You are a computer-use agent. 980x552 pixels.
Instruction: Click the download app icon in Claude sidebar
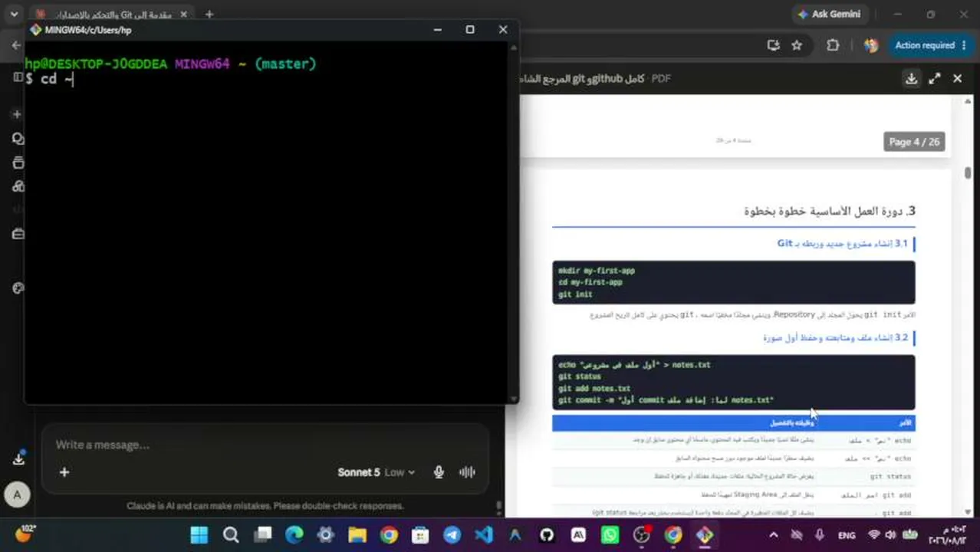pyautogui.click(x=18, y=458)
